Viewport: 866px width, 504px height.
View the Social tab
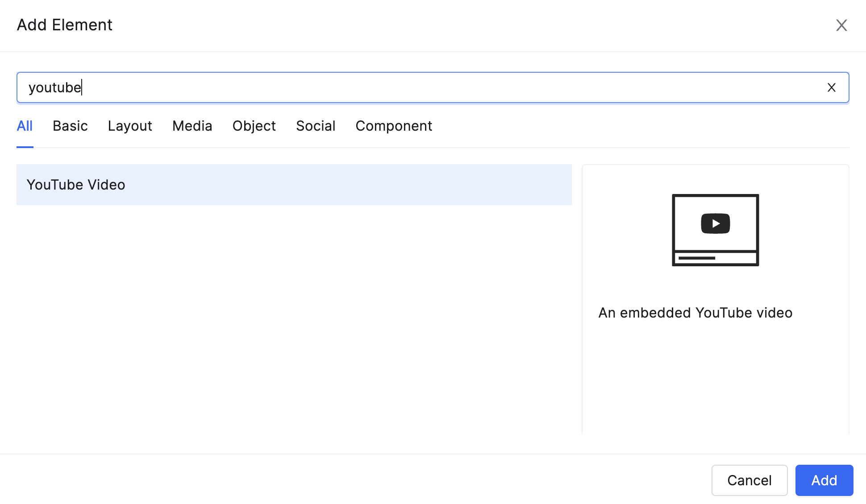[316, 126]
